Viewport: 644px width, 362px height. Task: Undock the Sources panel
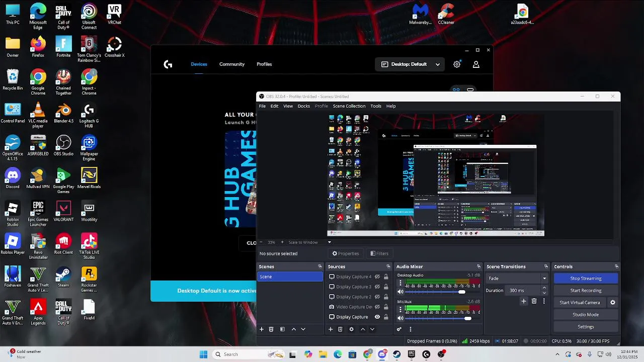tap(388, 267)
